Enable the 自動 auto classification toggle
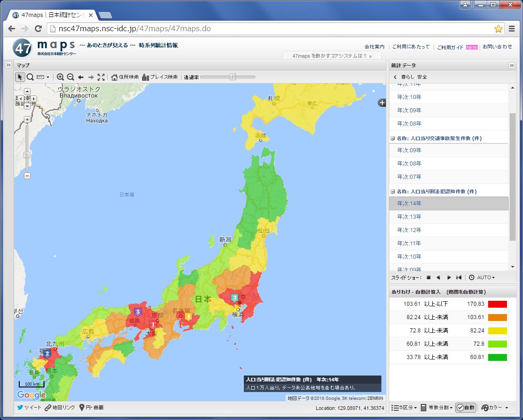523x420 pixels. coord(465,407)
